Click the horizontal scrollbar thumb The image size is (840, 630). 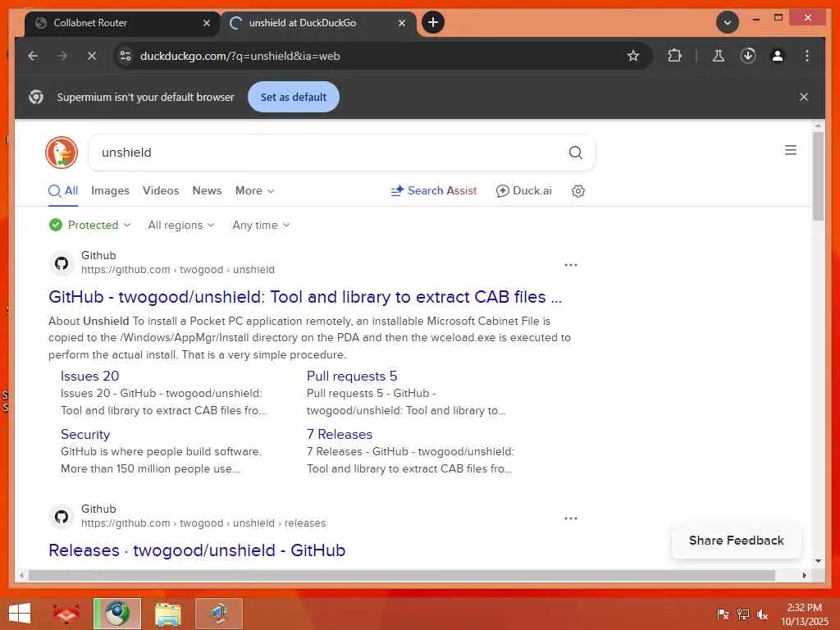click(x=402, y=575)
